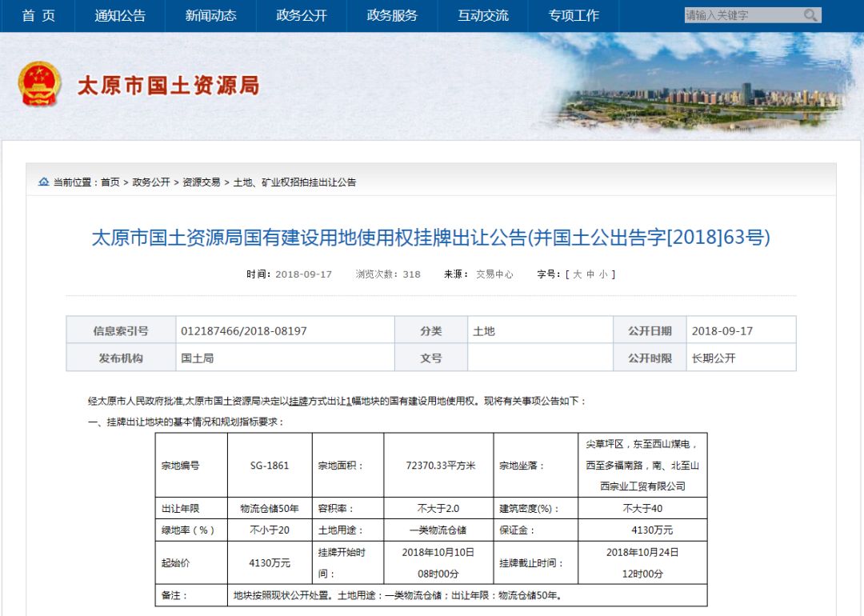This screenshot has width=864, height=616.
Task: Click the national emblem logo
Action: tap(39, 84)
